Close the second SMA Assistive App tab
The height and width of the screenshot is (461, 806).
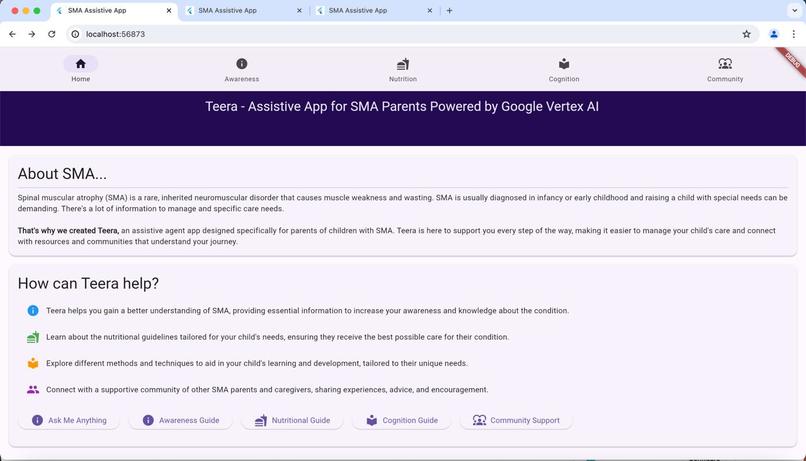pyautogui.click(x=299, y=10)
